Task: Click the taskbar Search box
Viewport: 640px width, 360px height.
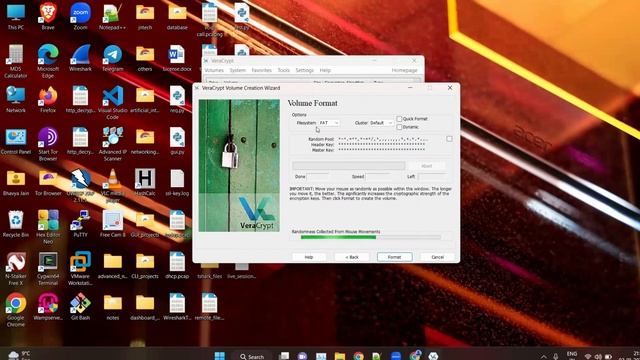Action: coord(252,356)
